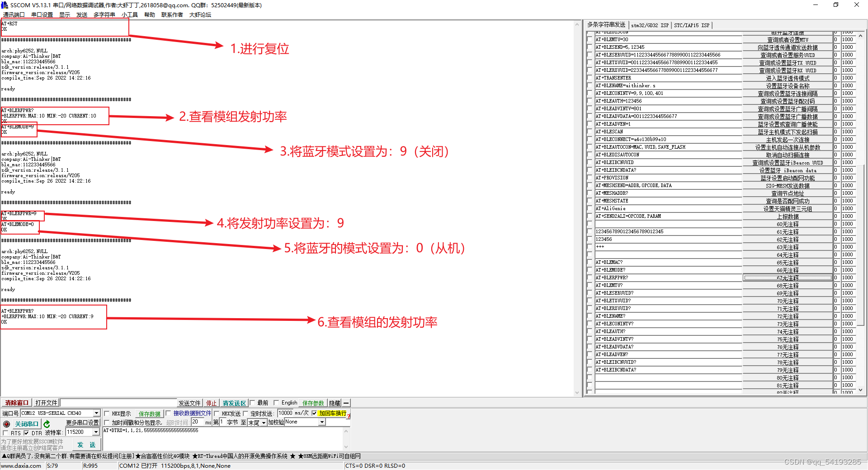The height and width of the screenshot is (470, 868).
Task: Open the 联系作者 menu
Action: pos(172,14)
